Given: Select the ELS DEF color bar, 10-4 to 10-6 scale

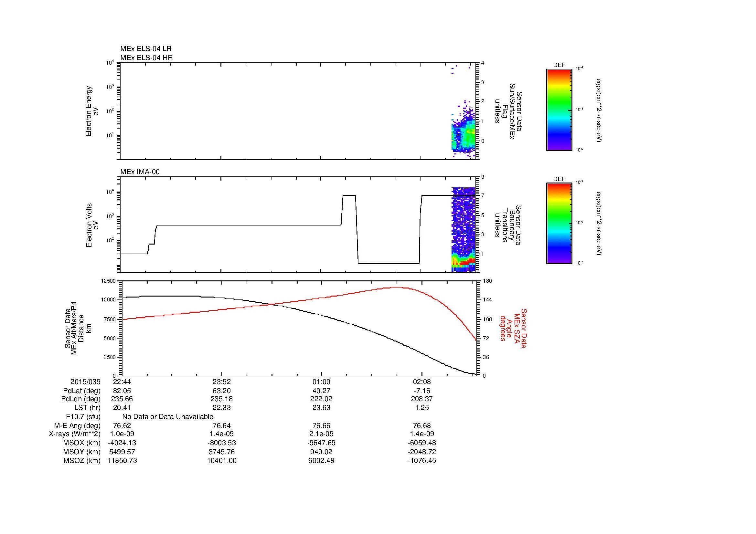Looking at the screenshot, I should (559, 110).
